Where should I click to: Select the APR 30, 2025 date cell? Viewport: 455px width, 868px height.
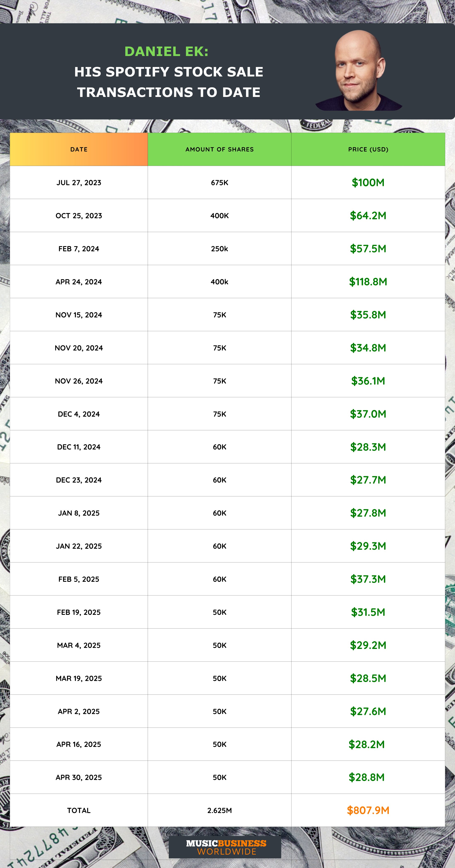[x=79, y=777]
